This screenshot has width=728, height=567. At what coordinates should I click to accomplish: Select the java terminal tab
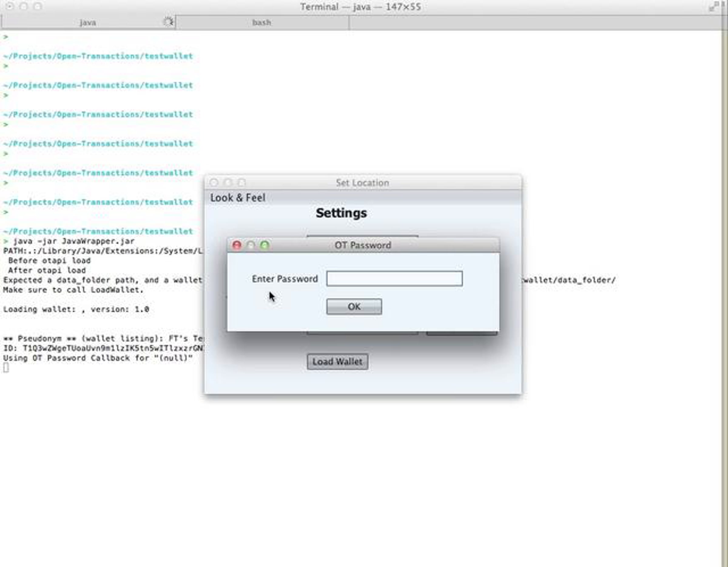[88, 23]
